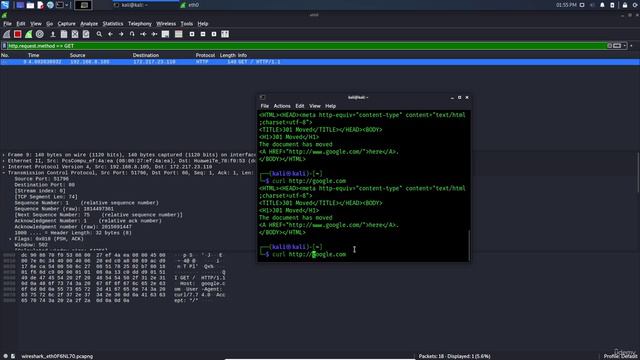The width and height of the screenshot is (640, 360).
Task: Sort by the Time column header
Action: [33, 55]
